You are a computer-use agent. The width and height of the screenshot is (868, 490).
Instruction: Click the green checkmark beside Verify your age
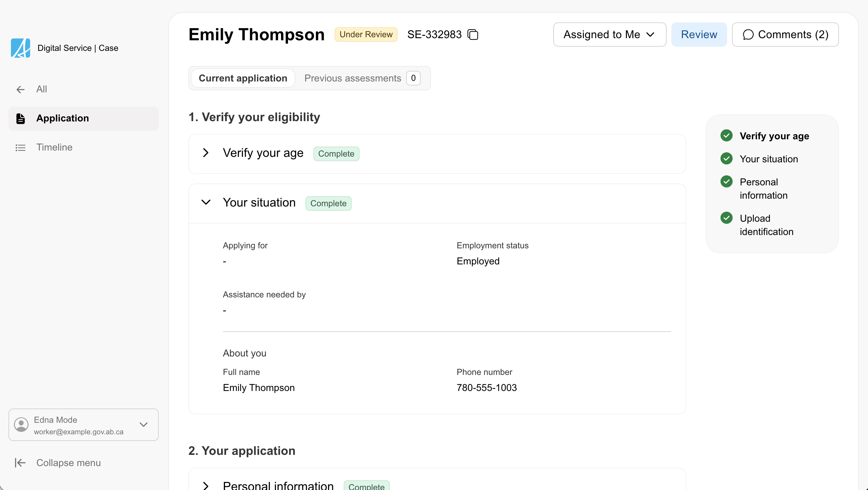click(727, 135)
